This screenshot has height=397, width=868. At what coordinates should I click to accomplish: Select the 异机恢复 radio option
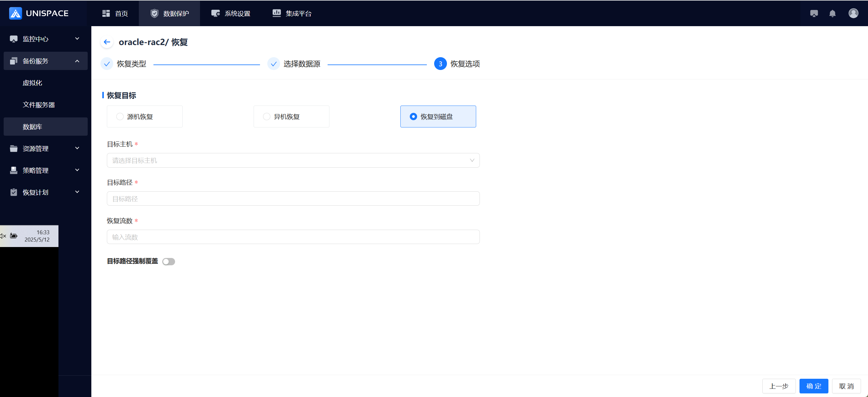tap(266, 117)
